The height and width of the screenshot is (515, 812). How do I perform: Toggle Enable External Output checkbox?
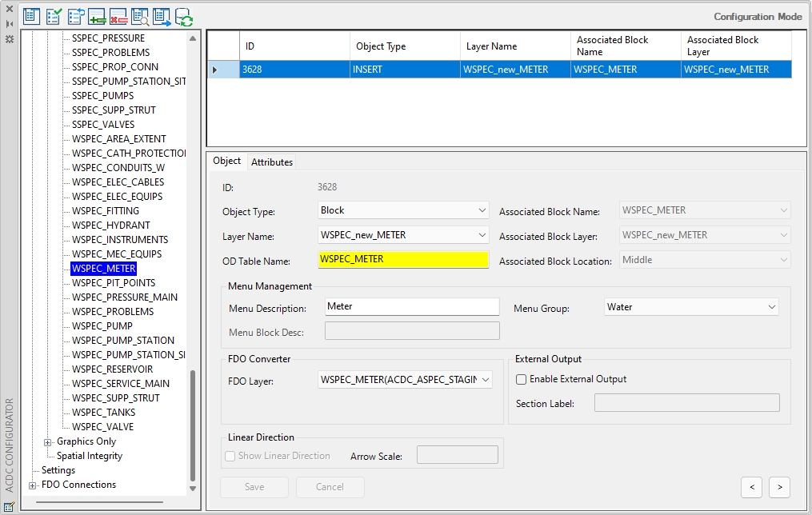click(521, 379)
